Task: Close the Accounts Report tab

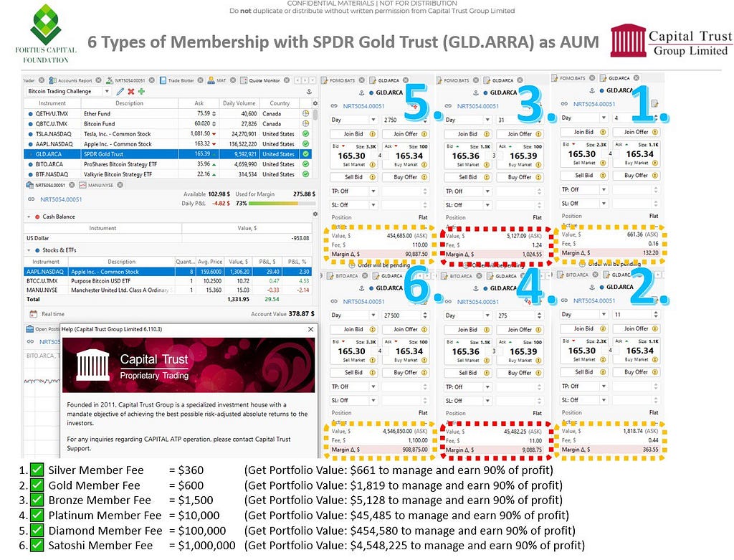Action: [x=98, y=80]
